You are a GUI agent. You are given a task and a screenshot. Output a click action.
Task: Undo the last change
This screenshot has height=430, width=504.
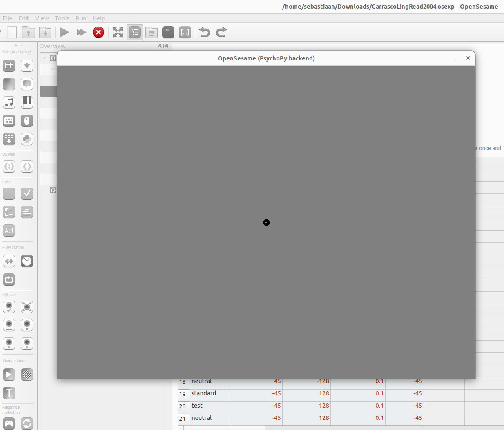click(x=204, y=32)
